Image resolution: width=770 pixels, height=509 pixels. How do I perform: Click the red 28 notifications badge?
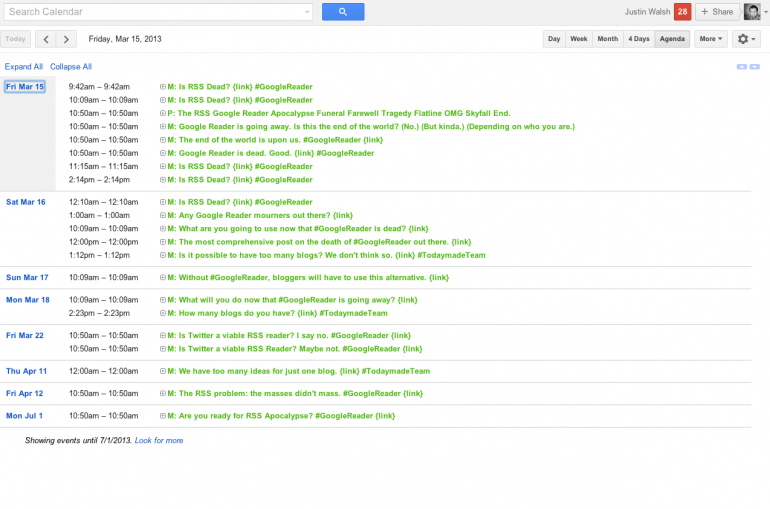[683, 12]
